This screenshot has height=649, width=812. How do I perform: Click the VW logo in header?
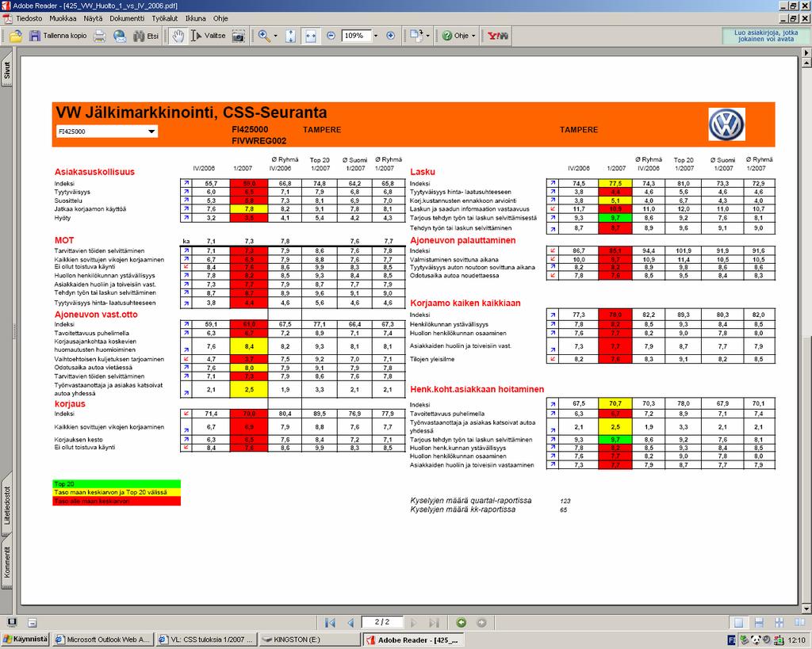pyautogui.click(x=726, y=124)
